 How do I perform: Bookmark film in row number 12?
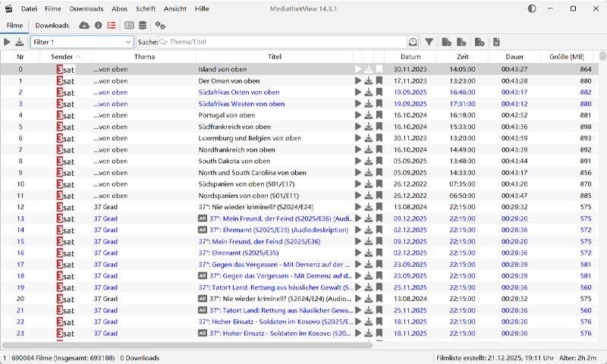379,207
